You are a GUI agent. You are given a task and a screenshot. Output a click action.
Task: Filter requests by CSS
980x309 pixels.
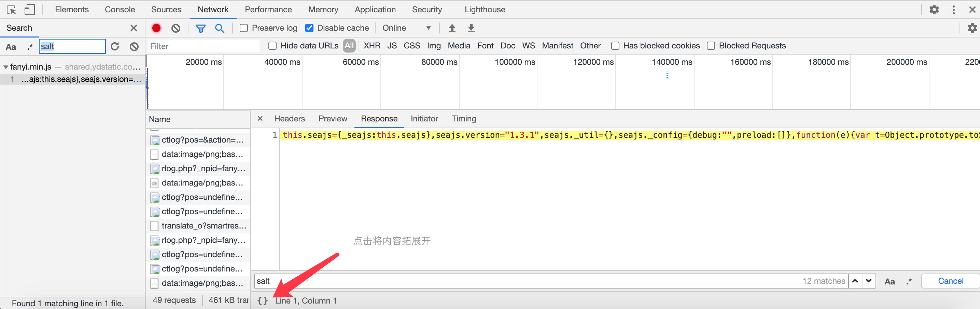pyautogui.click(x=411, y=46)
